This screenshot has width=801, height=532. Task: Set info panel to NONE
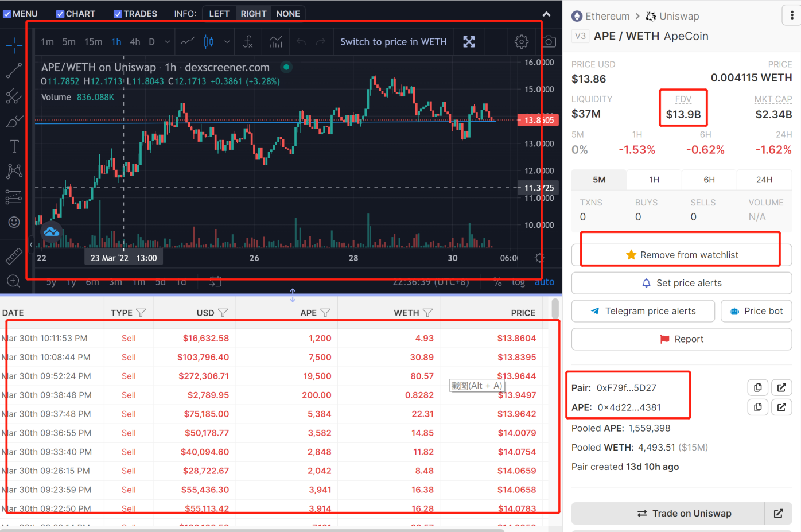click(x=288, y=14)
